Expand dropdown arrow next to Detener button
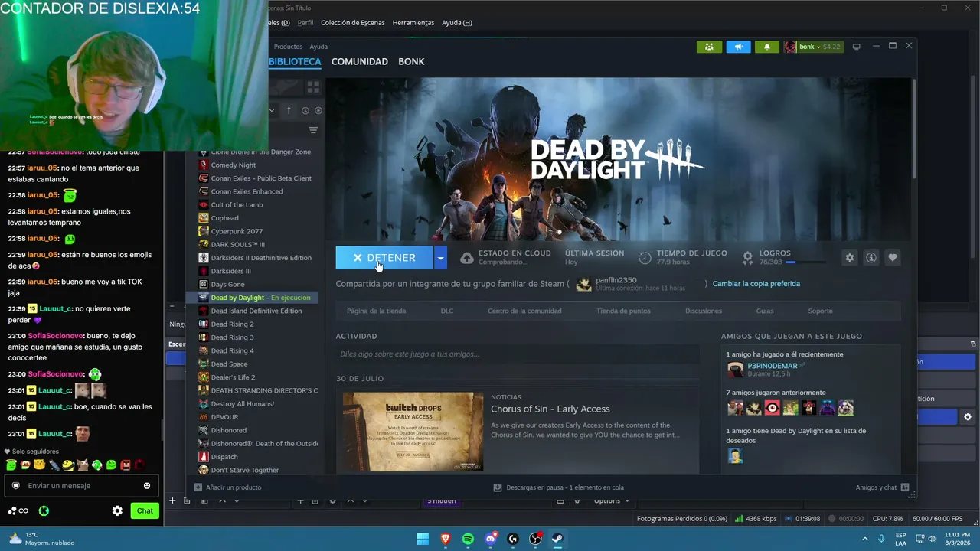 click(x=440, y=258)
